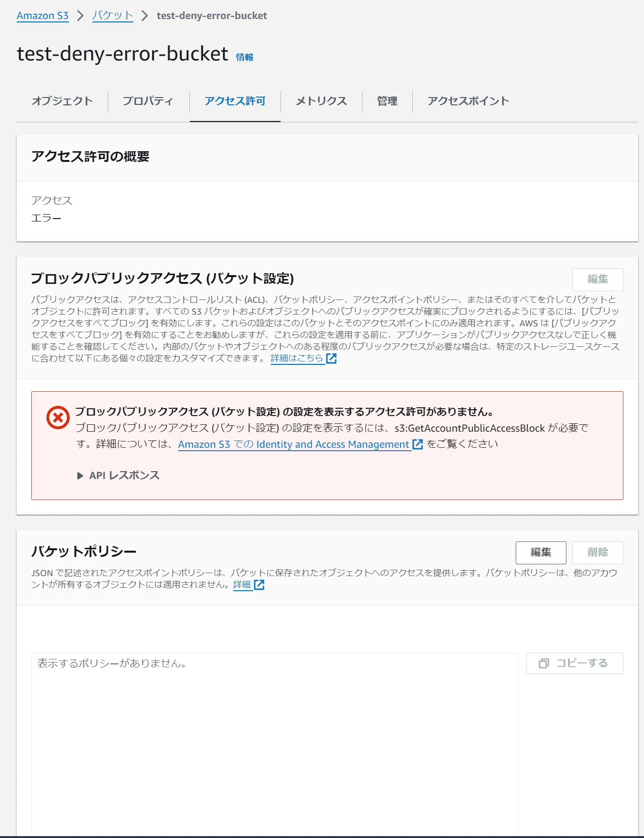Switch to the オブジェクト tab
Image resolution: width=644 pixels, height=838 pixels.
click(62, 101)
